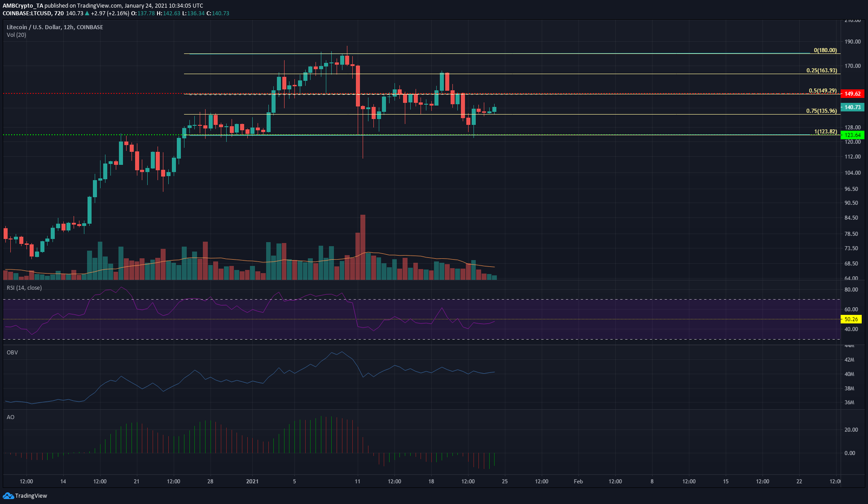This screenshot has height=504, width=868.
Task: Click the 20.00 AO axis tick
Action: (x=851, y=430)
